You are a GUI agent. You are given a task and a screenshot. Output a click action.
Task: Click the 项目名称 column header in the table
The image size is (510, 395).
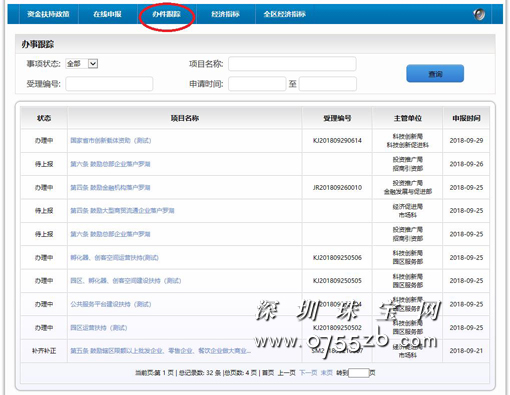pos(185,118)
